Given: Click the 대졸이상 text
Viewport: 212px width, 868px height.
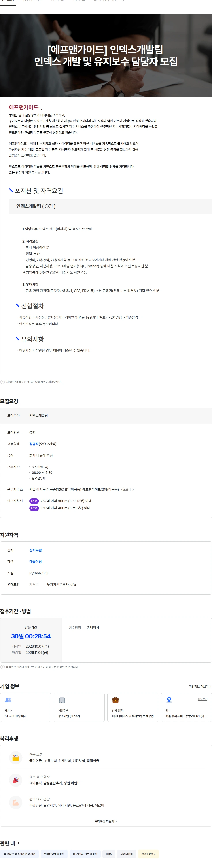Looking at the screenshot, I should (35, 562).
